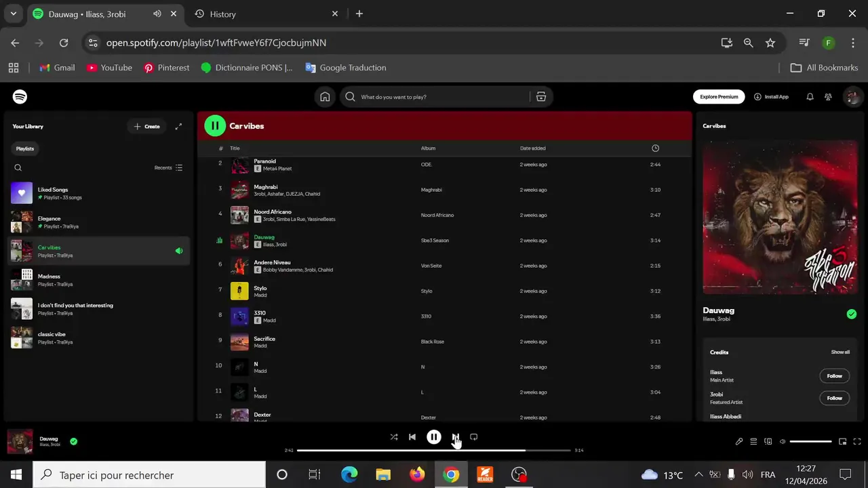Viewport: 868px width, 488px height.
Task: Open the Miniplayer icon
Action: pyautogui.click(x=843, y=442)
